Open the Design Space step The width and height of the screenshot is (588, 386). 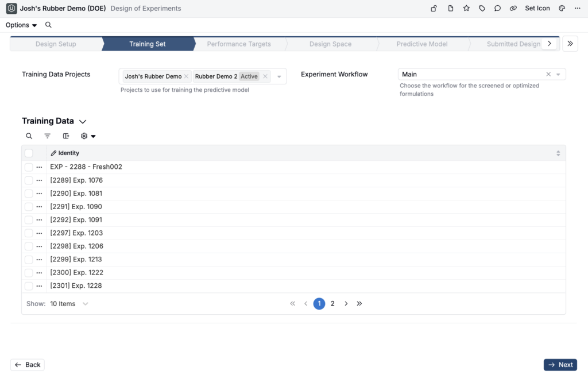pyautogui.click(x=330, y=44)
